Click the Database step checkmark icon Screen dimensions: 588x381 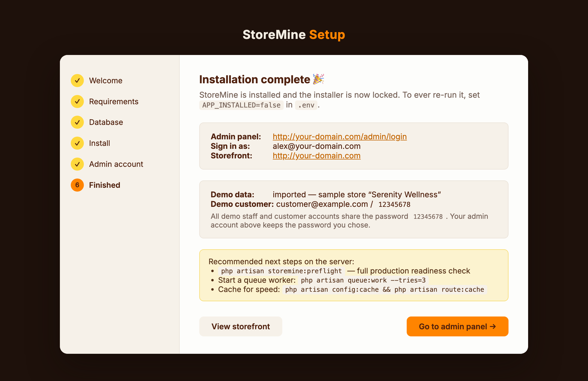point(77,122)
